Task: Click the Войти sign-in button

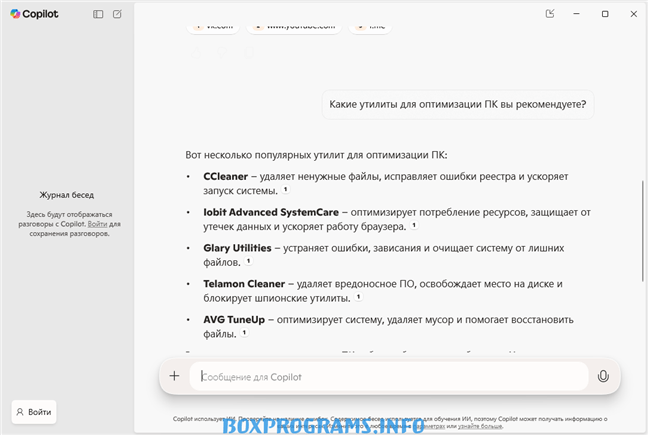Action: pos(34,412)
